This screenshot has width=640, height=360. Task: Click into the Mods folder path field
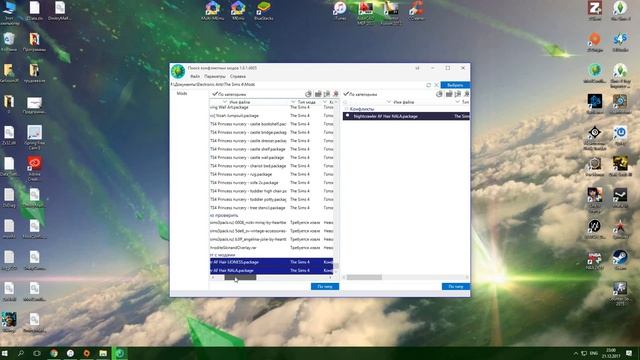[297, 84]
